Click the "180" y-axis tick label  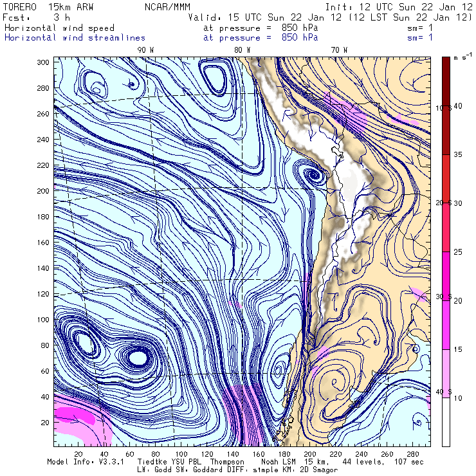[43, 217]
